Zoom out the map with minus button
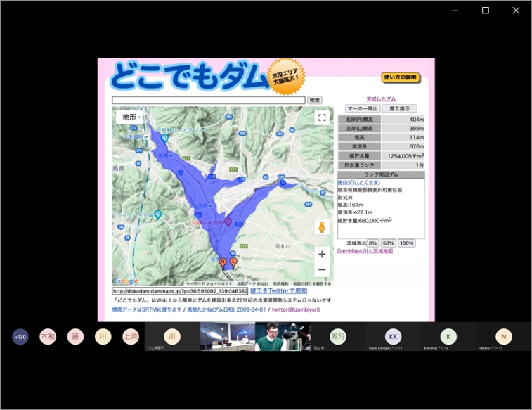 click(x=322, y=270)
